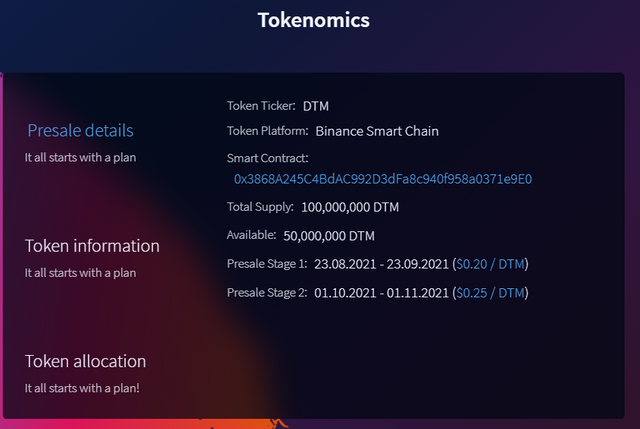Viewport: 640px width, 429px height.
Task: Click the Tokenomics heading
Action: (314, 19)
